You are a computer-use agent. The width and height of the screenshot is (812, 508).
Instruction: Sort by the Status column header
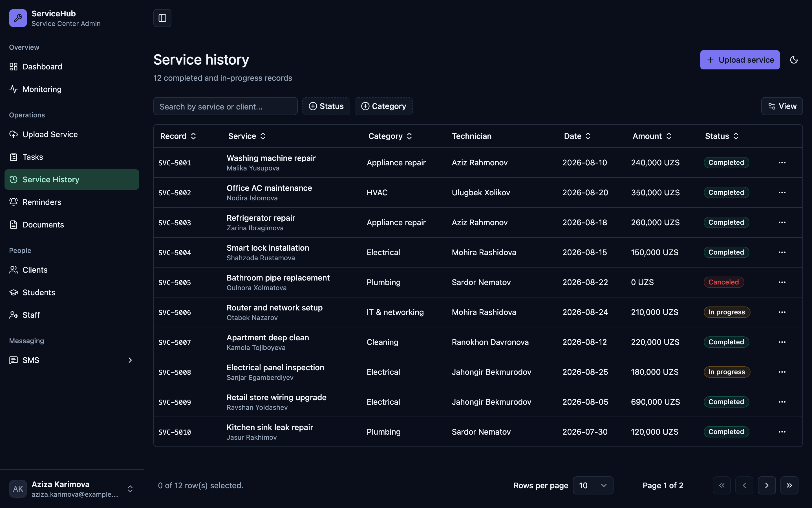pos(722,136)
